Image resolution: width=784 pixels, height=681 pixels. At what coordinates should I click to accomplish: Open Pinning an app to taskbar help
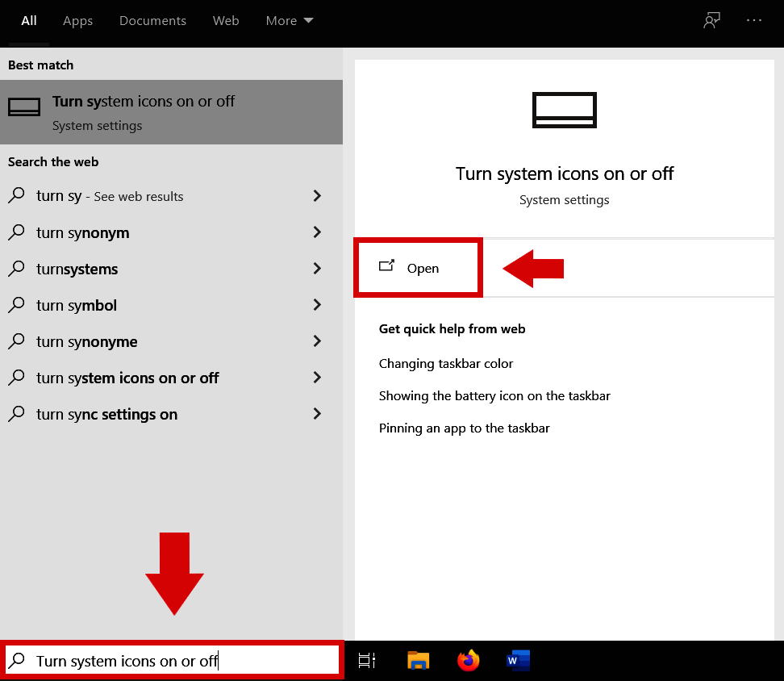(464, 428)
